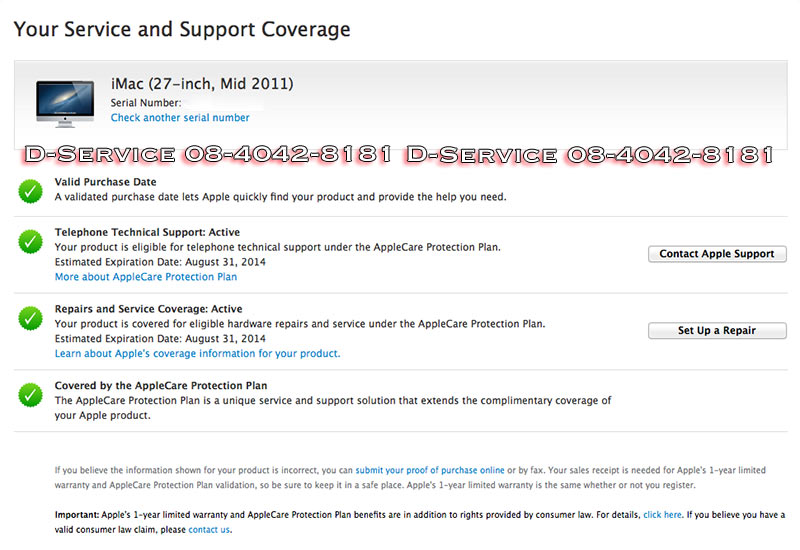Viewport: 800px width, 550px height.
Task: Open More about AppleCare Protection Plan link
Action: (146, 277)
